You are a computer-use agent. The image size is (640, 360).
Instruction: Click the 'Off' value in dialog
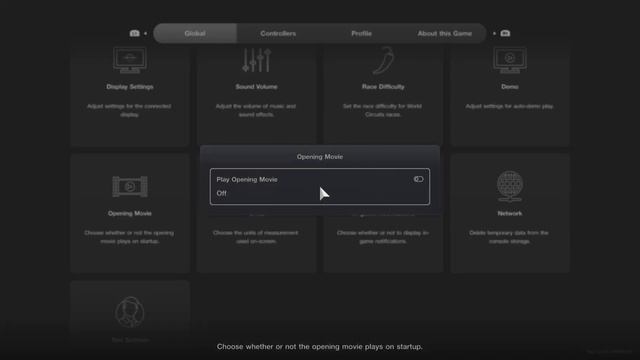(x=222, y=193)
